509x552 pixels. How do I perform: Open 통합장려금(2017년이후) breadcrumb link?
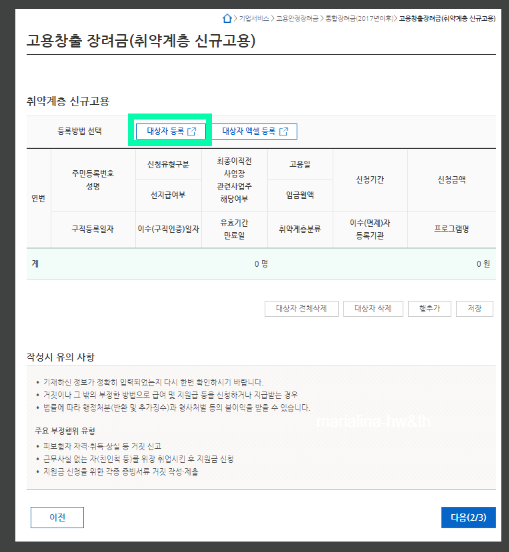click(359, 18)
